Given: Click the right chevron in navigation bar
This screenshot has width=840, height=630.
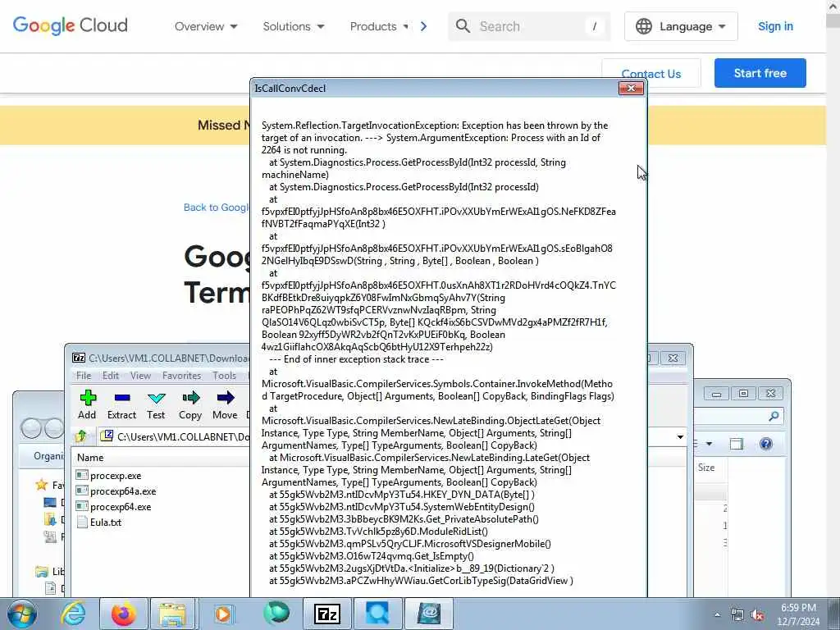Looking at the screenshot, I should (424, 26).
